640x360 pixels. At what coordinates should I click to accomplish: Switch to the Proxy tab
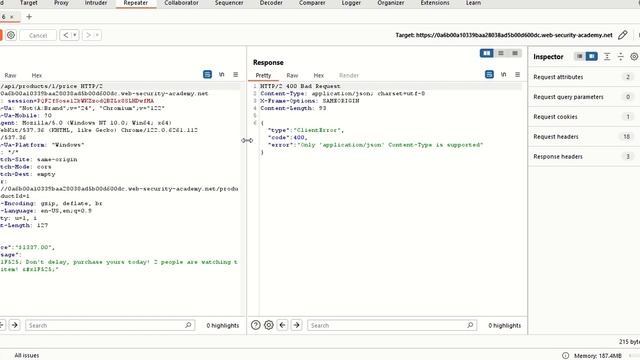click(x=61, y=3)
